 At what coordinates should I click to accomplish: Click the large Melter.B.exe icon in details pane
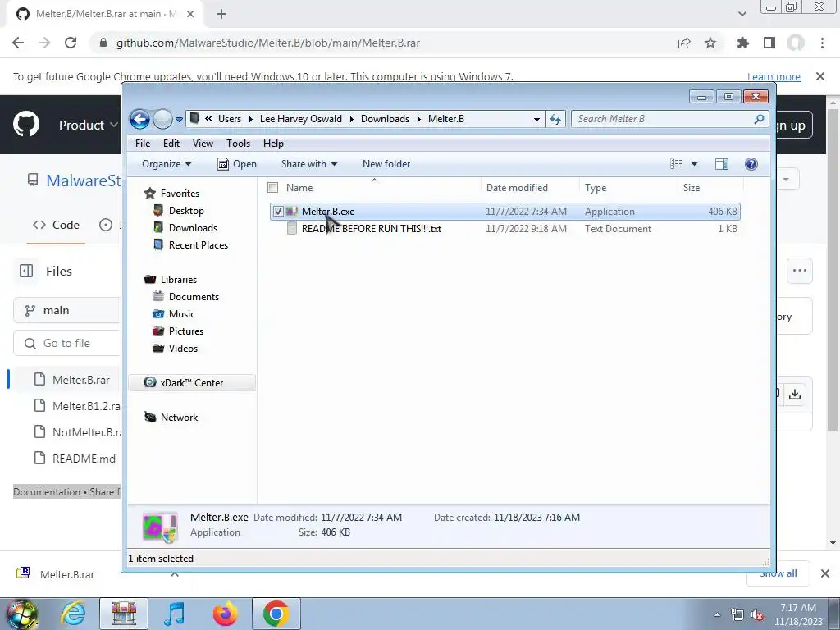coord(160,527)
